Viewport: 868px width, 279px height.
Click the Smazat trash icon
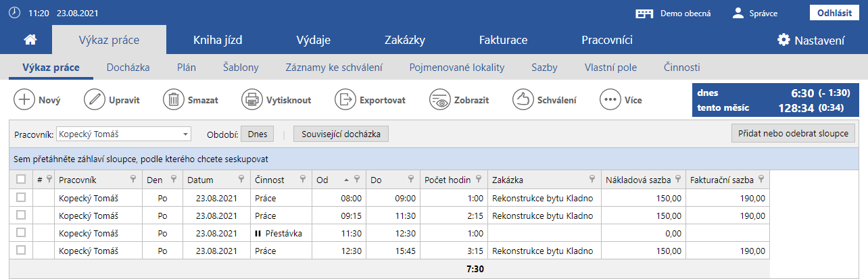coord(174,100)
